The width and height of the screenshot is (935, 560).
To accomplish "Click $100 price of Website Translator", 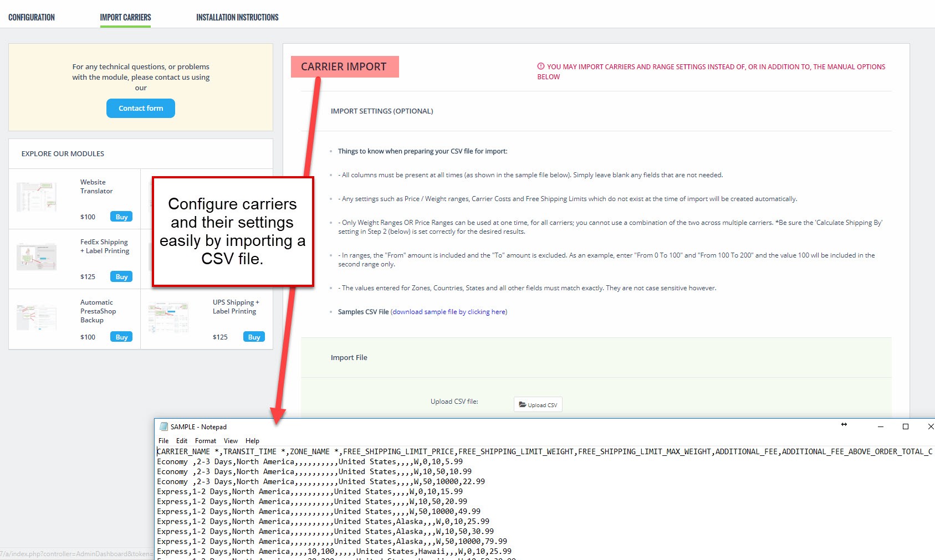I will 88,217.
